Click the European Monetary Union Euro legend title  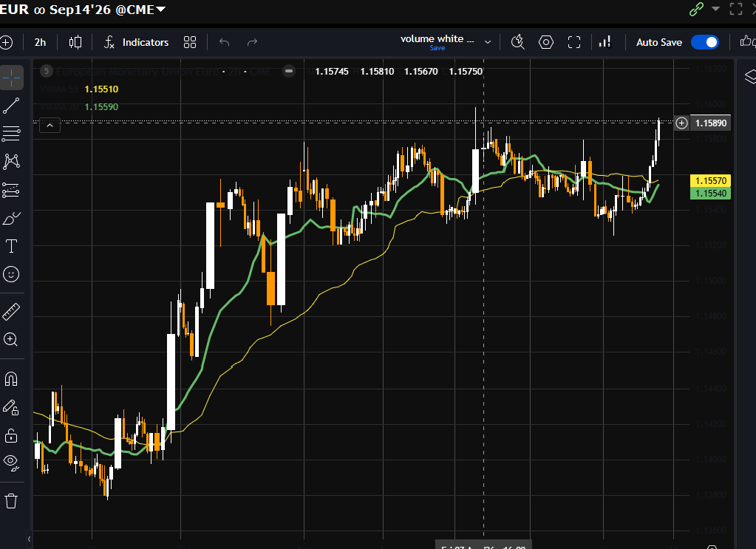[163, 72]
